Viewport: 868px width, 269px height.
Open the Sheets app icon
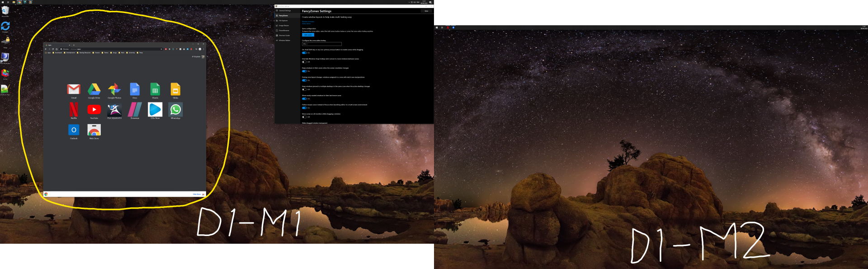point(155,90)
